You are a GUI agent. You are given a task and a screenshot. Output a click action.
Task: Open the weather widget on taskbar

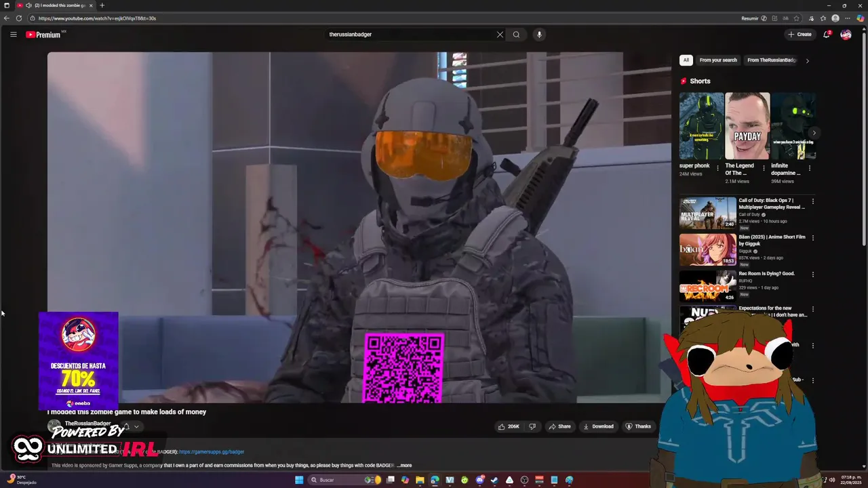point(20,480)
